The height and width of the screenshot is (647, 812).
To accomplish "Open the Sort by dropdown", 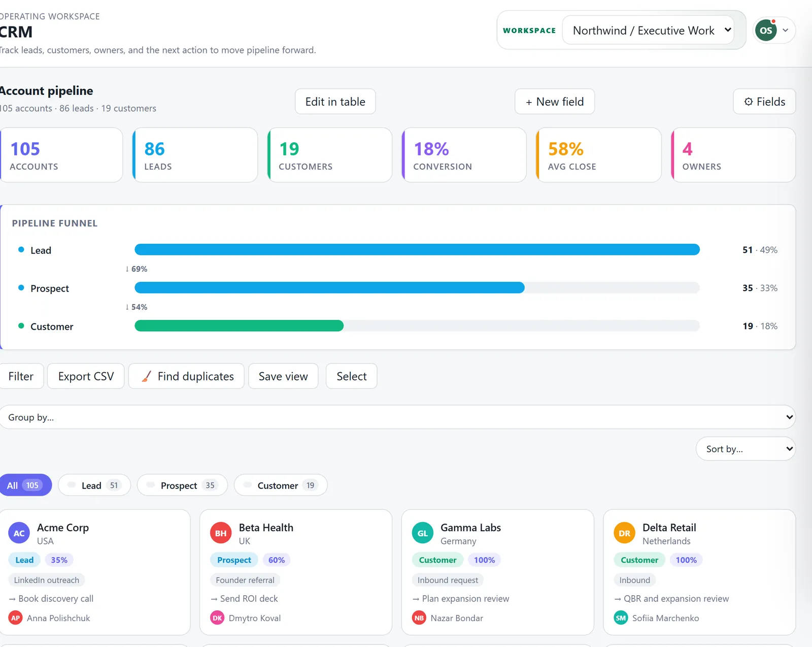I will 746,449.
